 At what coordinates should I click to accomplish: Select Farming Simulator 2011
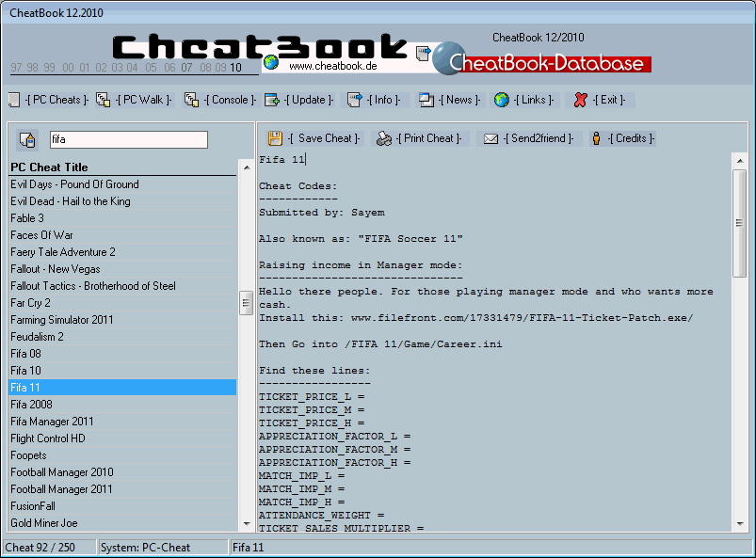(x=122, y=320)
